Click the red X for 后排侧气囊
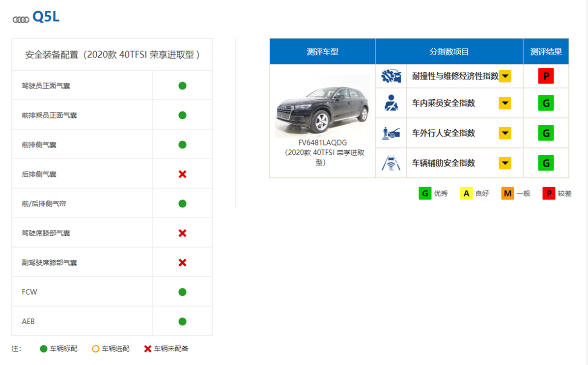588x365 pixels. point(182,174)
